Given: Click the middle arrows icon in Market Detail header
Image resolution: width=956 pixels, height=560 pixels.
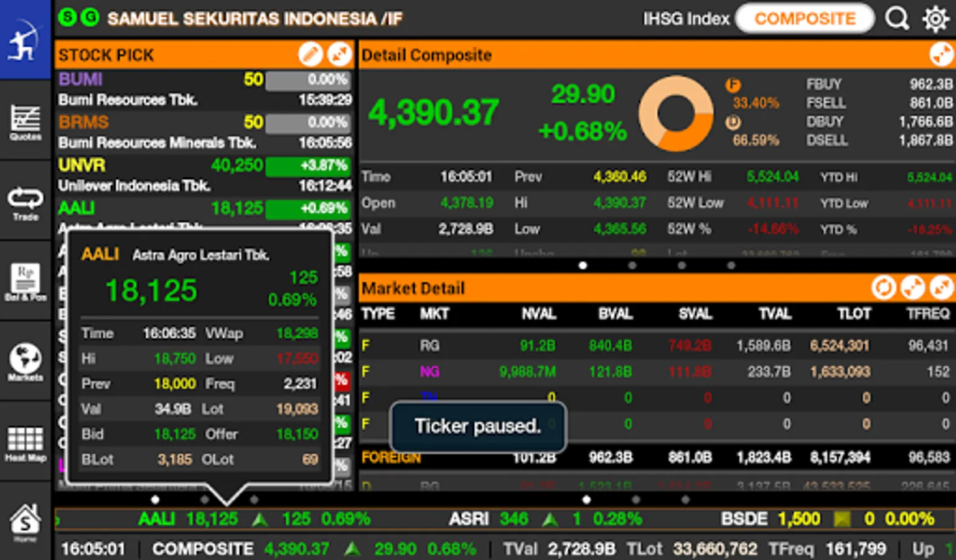Looking at the screenshot, I should [912, 287].
